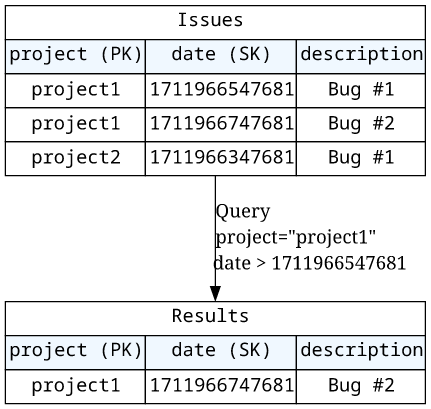
Task: Click the Query label on the arrow
Action: [x=243, y=212]
